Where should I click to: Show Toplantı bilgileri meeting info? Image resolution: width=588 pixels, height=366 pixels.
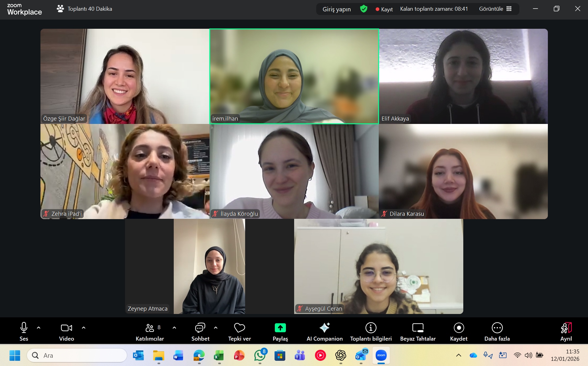click(x=371, y=331)
